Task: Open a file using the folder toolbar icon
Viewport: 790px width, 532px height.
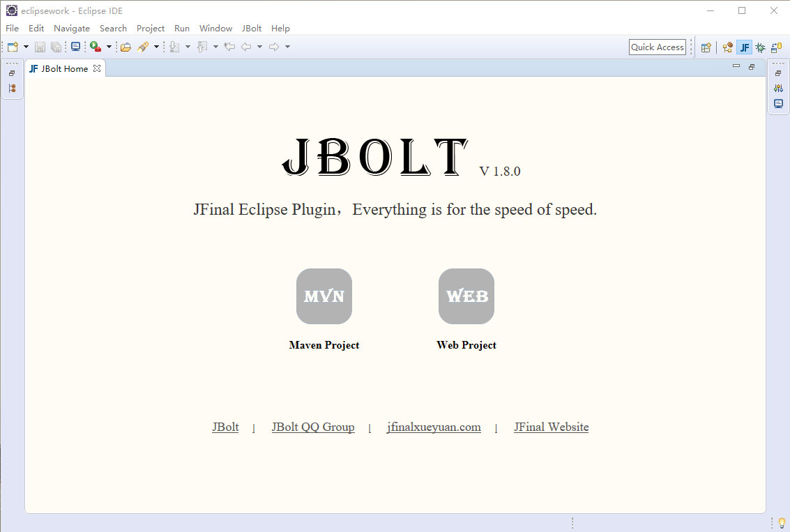Action: [x=125, y=47]
